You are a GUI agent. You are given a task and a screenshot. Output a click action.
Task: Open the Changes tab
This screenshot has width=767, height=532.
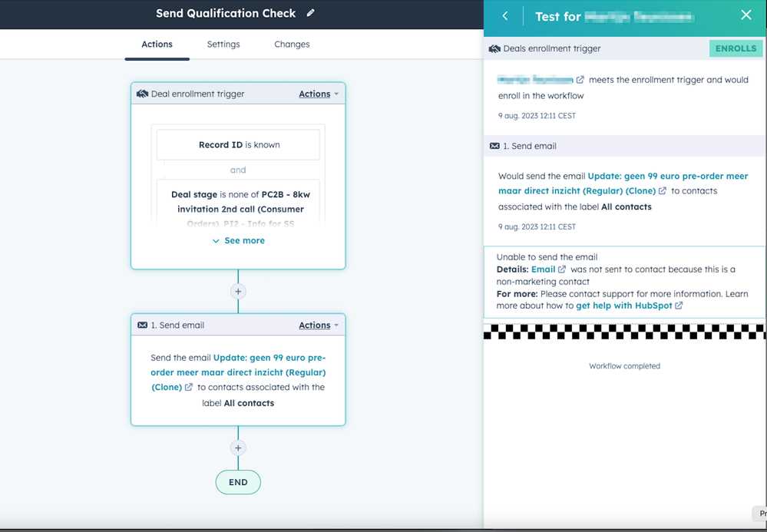coord(292,44)
